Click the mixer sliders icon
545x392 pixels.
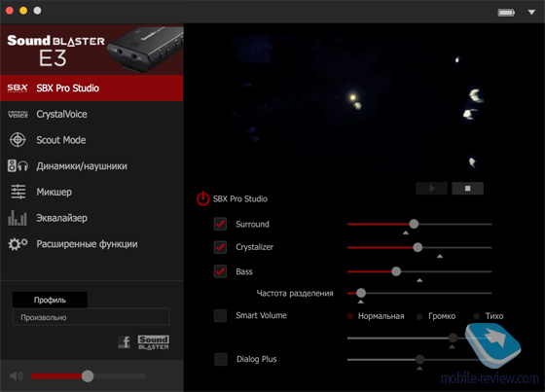(18, 192)
